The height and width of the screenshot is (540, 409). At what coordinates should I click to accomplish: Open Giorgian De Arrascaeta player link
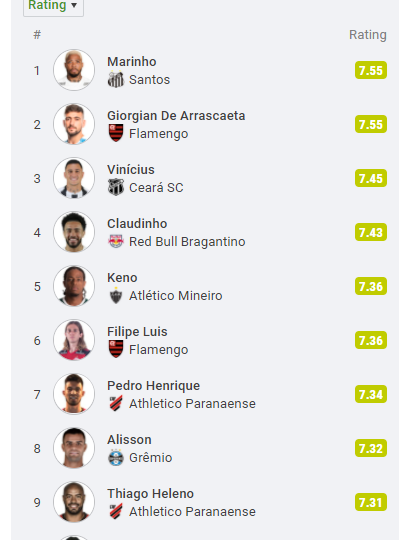tap(176, 116)
